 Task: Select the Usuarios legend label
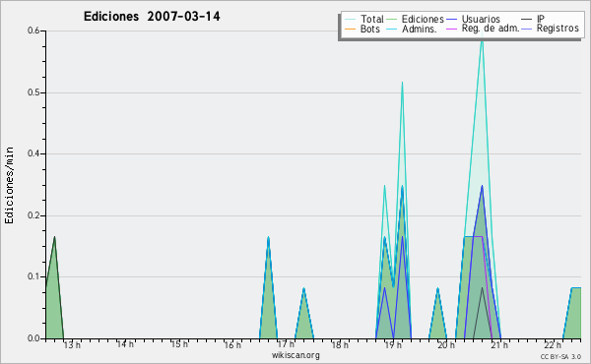(481, 19)
